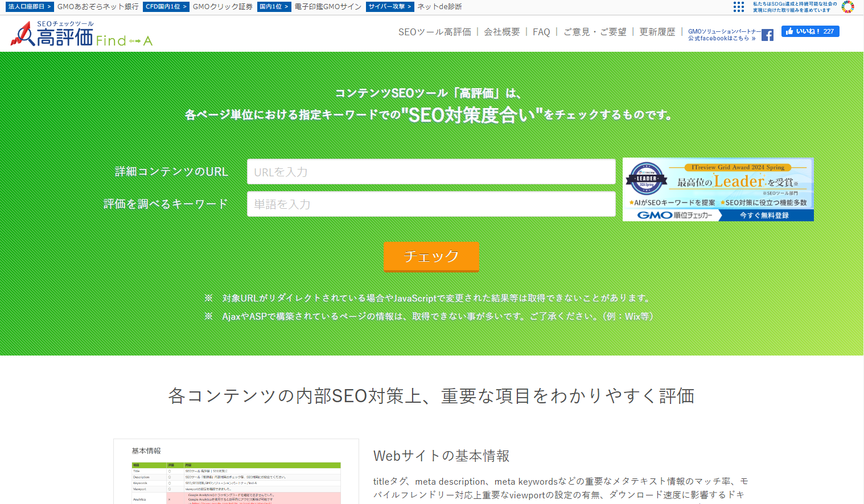Open GMOクリック証券 link
Screen dimensions: 864x504
[x=223, y=7]
